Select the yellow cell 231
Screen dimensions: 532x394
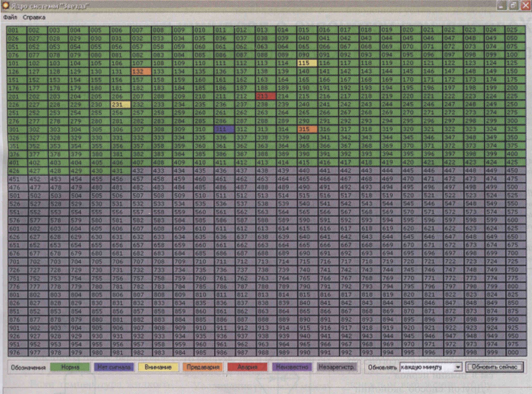pyautogui.click(x=120, y=105)
